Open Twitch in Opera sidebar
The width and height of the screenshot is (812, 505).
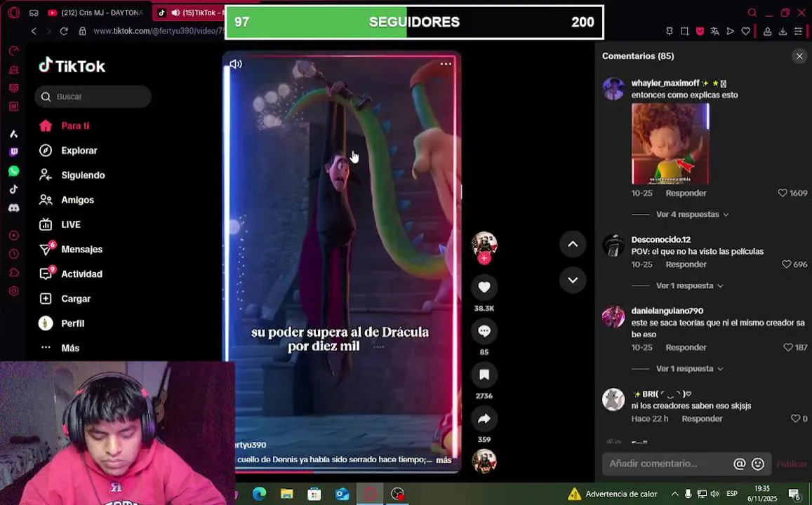click(14, 152)
